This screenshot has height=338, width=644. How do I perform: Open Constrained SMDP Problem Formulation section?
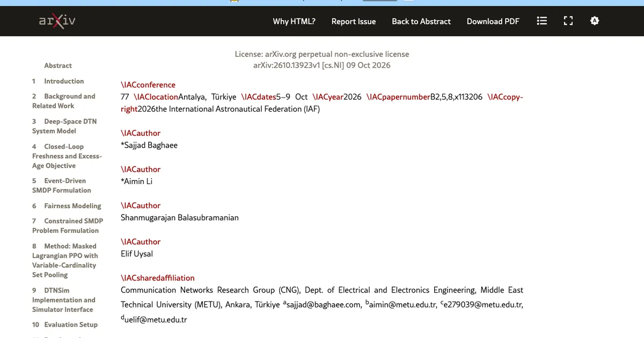point(68,225)
